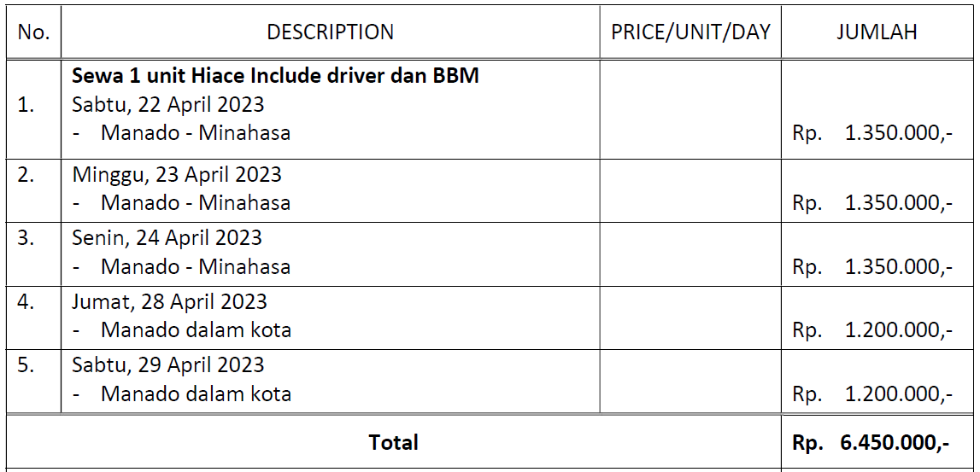Click the Rp. 1.350.000,- amount for row 1
980x472 pixels.
872,134
